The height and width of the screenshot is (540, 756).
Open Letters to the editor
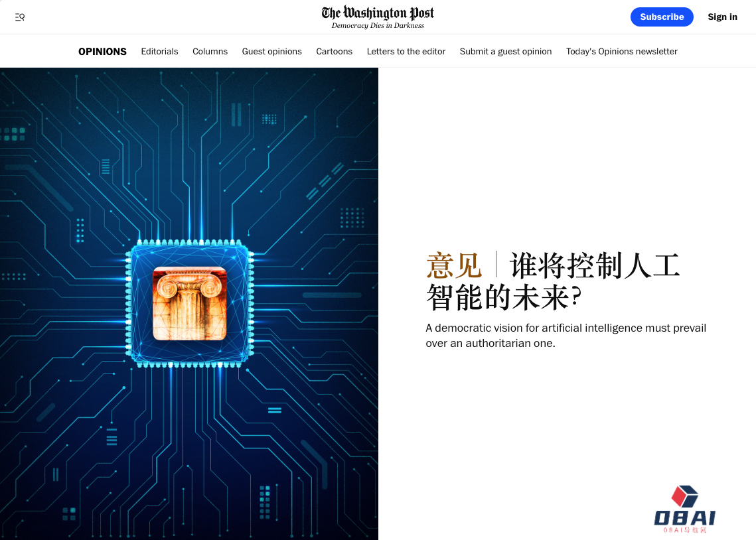click(x=406, y=51)
